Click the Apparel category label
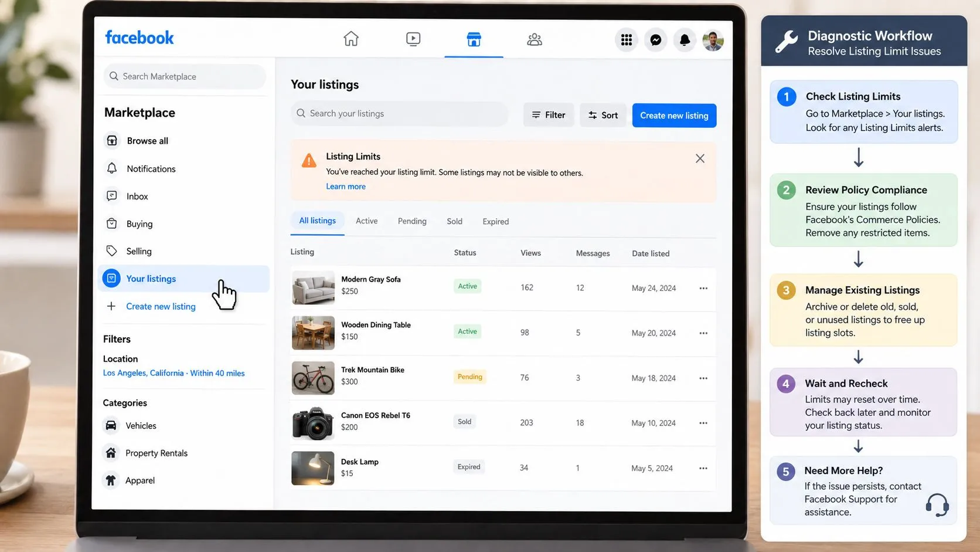980x552 pixels. tap(140, 480)
